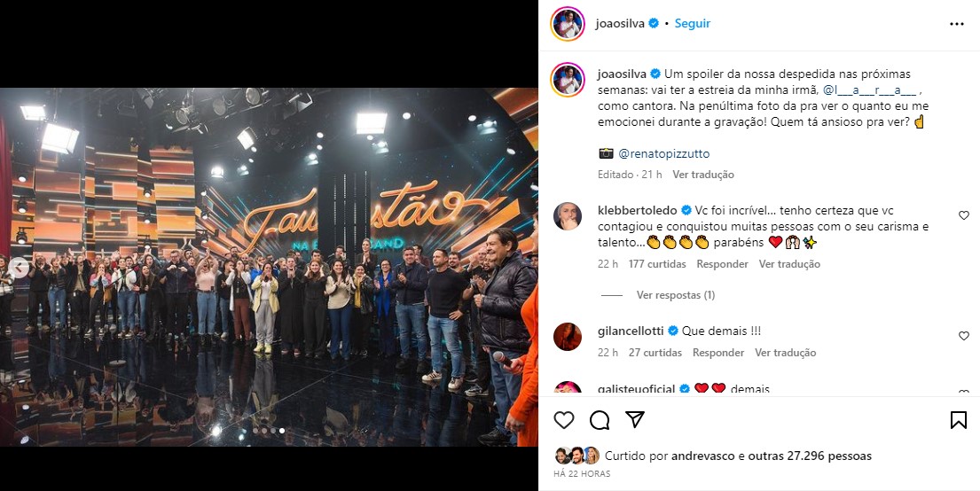Open gilancellotti's profile picture
Viewport: 980px width, 491px height.
click(x=568, y=337)
